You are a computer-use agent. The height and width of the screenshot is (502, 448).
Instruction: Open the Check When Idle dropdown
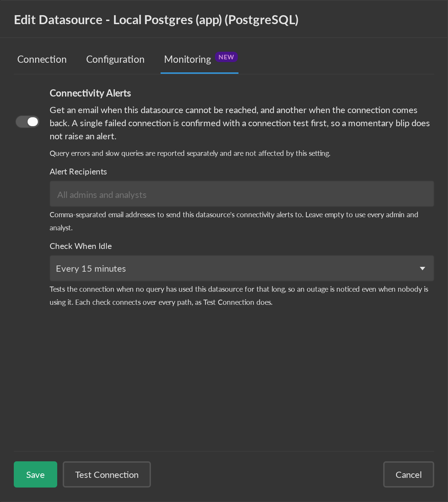[242, 268]
